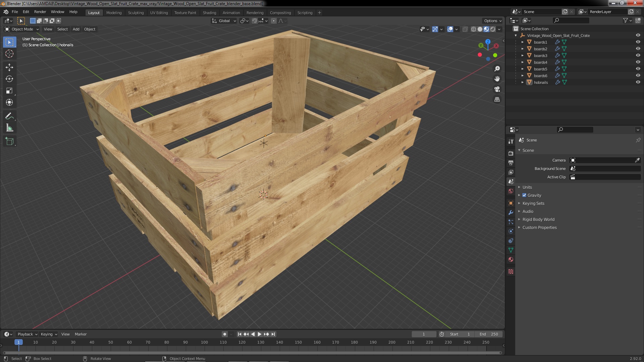Open the Particles properties tab
Viewport: 644px width, 362px height.
pyautogui.click(x=511, y=222)
